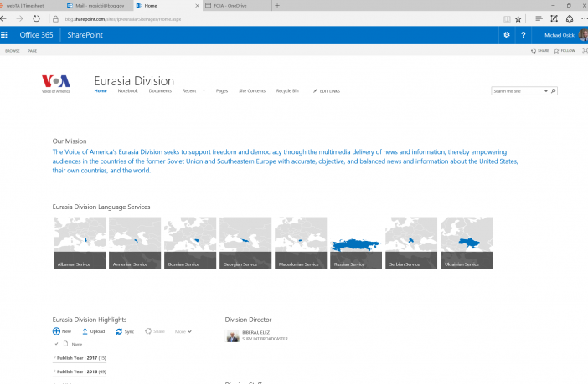This screenshot has width=588, height=384.
Task: Click the Name column header
Action: [77, 344]
